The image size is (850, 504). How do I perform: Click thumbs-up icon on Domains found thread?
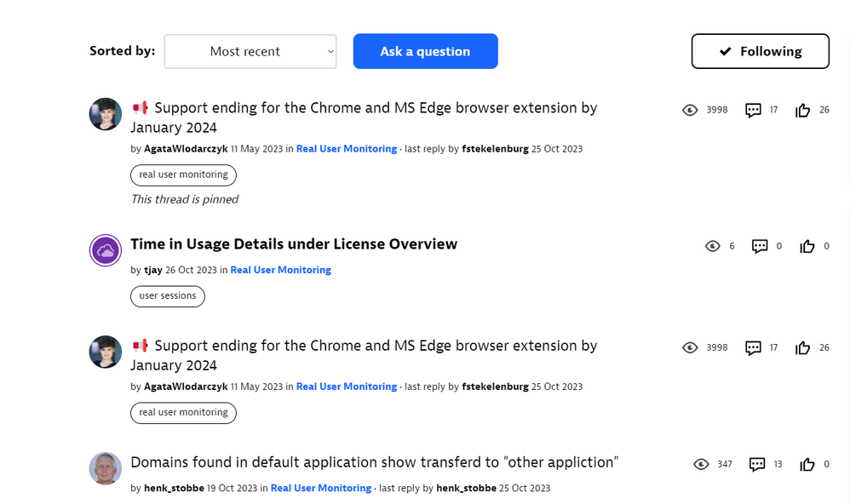[x=807, y=464]
